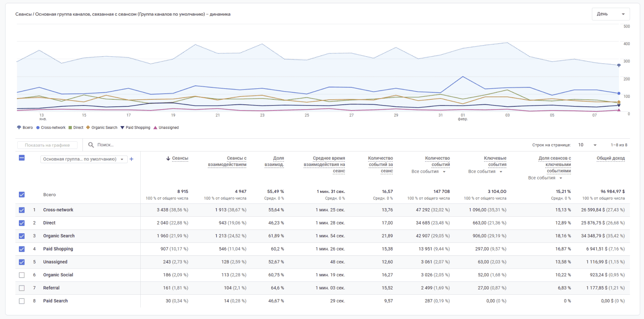This screenshot has height=319, width=644.
Task: Click Organic Search revenue 34 348,79 $
Action: coord(603,236)
